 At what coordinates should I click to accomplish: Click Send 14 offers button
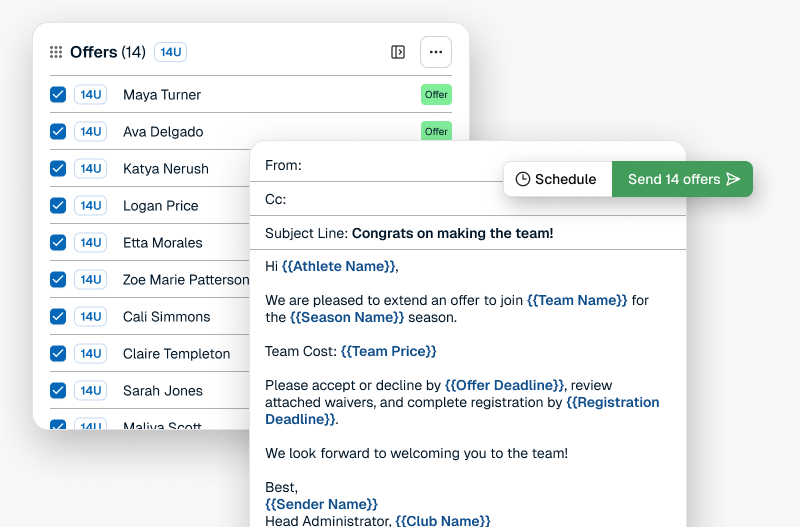pos(682,179)
